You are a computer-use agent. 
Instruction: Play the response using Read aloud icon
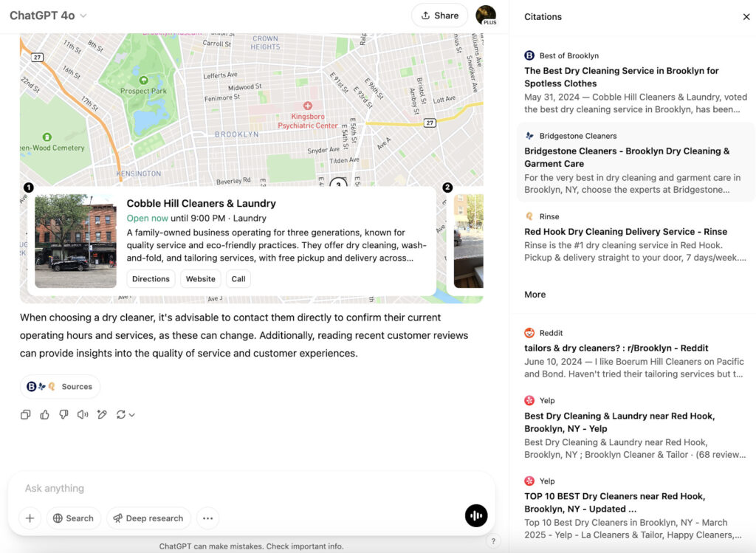point(83,415)
